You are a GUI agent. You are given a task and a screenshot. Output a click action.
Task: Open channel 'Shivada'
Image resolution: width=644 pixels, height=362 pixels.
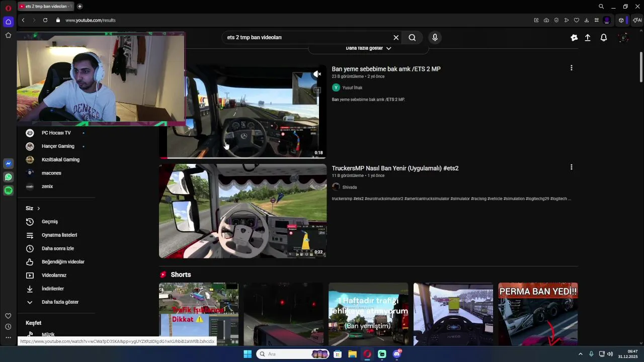[x=349, y=187]
